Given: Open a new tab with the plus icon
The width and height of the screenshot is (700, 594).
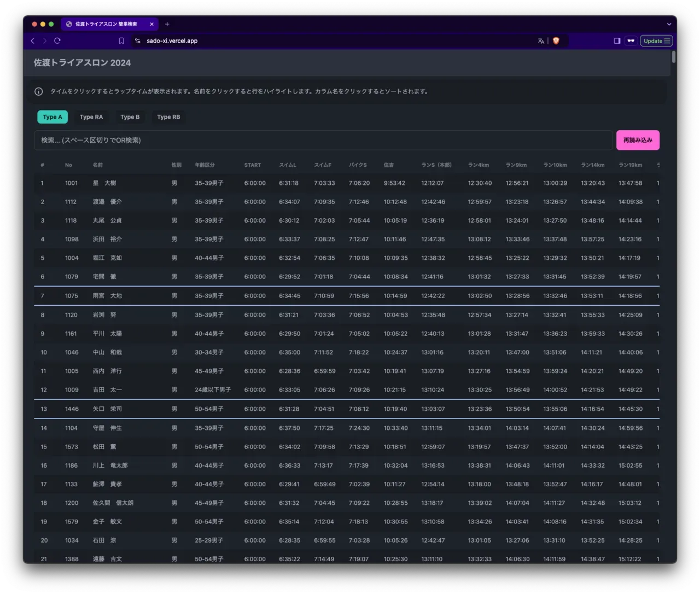Looking at the screenshot, I should pyautogui.click(x=167, y=24).
